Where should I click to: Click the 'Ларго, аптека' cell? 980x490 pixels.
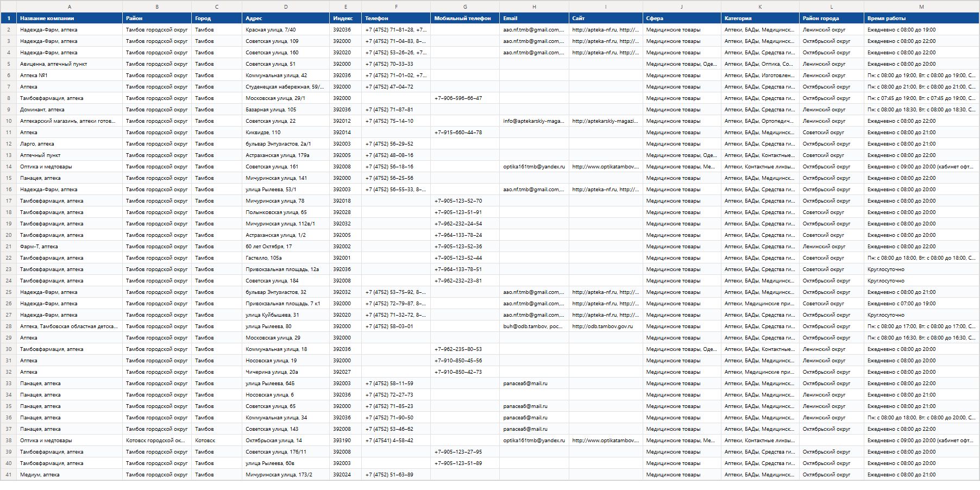[x=70, y=144]
